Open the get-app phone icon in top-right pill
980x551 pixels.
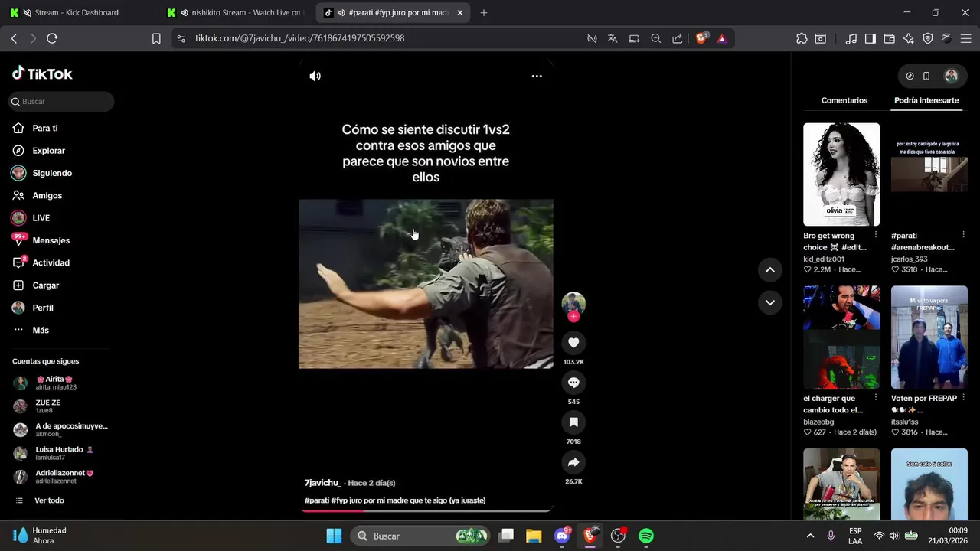pos(926,76)
